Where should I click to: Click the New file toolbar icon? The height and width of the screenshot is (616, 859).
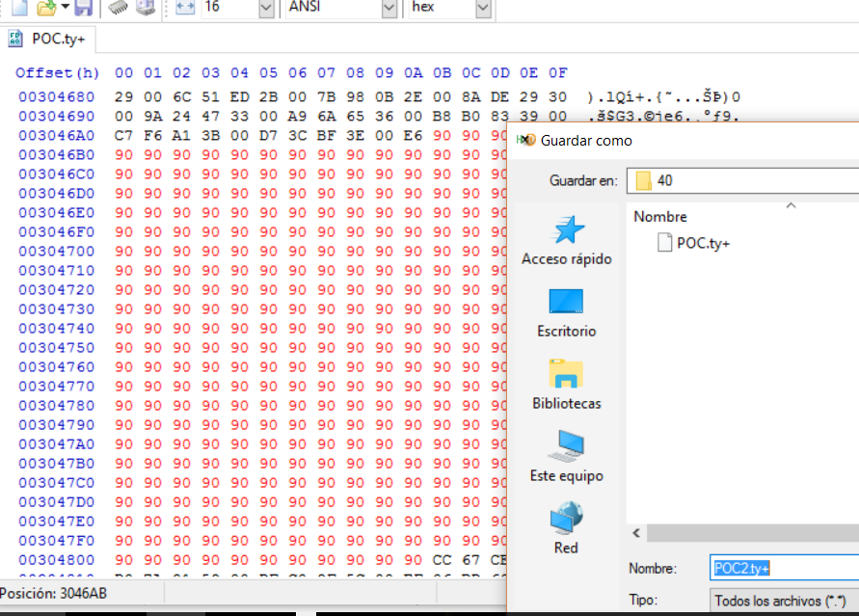pos(18,8)
